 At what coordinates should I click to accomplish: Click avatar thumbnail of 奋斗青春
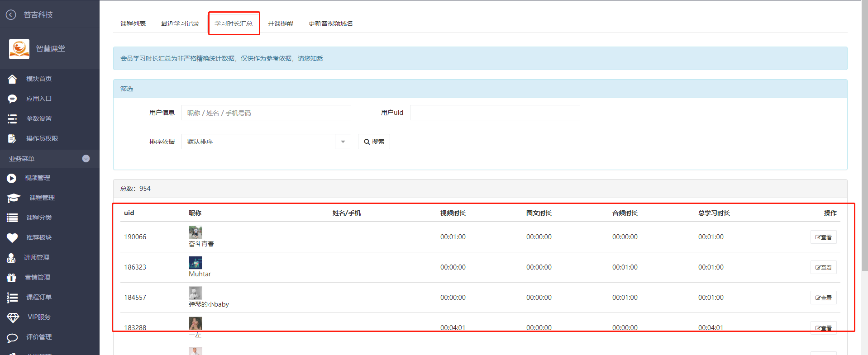[x=195, y=232]
